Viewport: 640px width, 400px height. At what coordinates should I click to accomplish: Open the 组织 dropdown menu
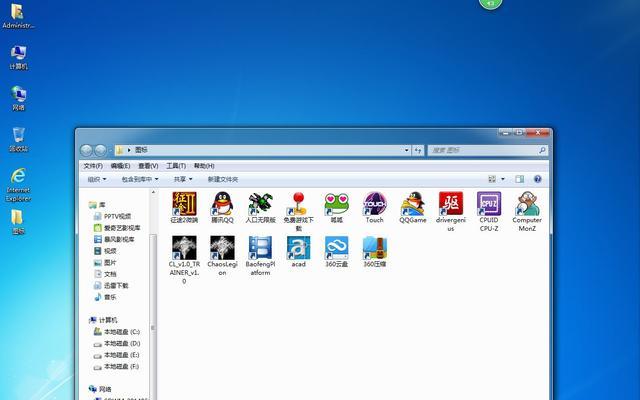(97, 179)
